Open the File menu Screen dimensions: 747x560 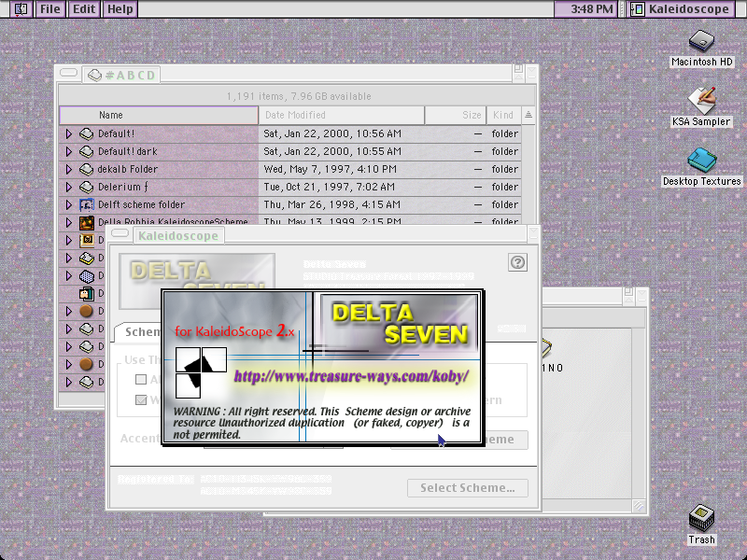(x=50, y=9)
